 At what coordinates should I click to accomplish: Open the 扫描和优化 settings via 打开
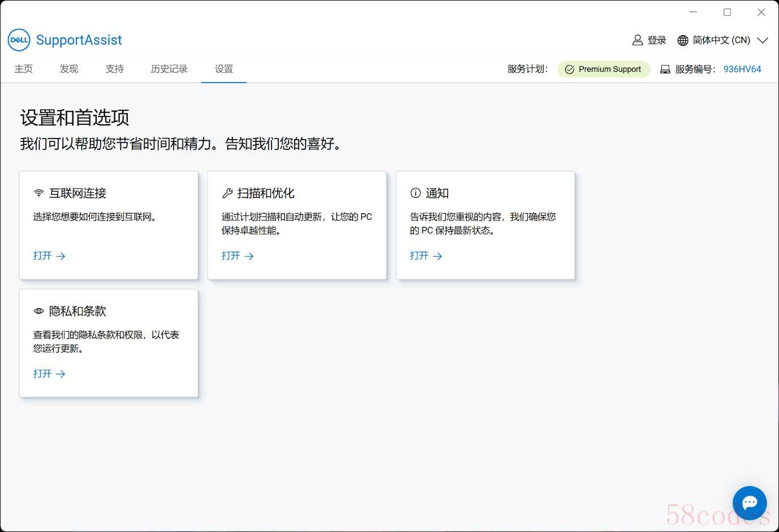[238, 256]
